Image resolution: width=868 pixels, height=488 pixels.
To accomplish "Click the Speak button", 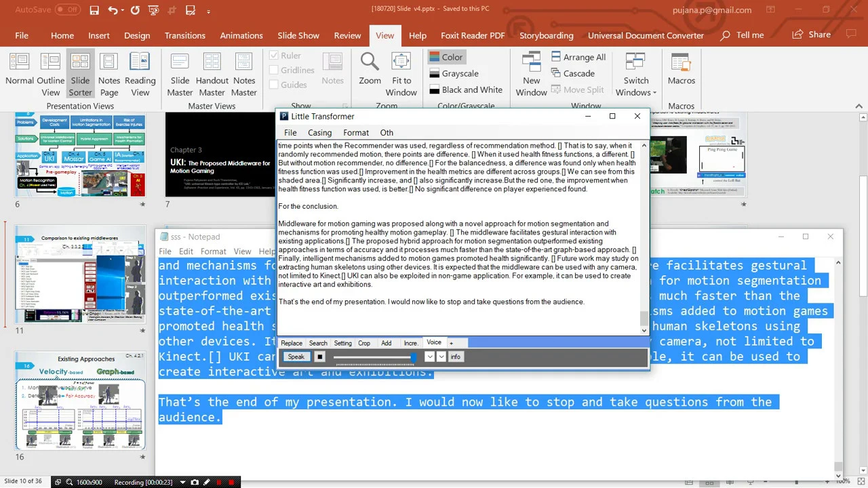I will (296, 357).
